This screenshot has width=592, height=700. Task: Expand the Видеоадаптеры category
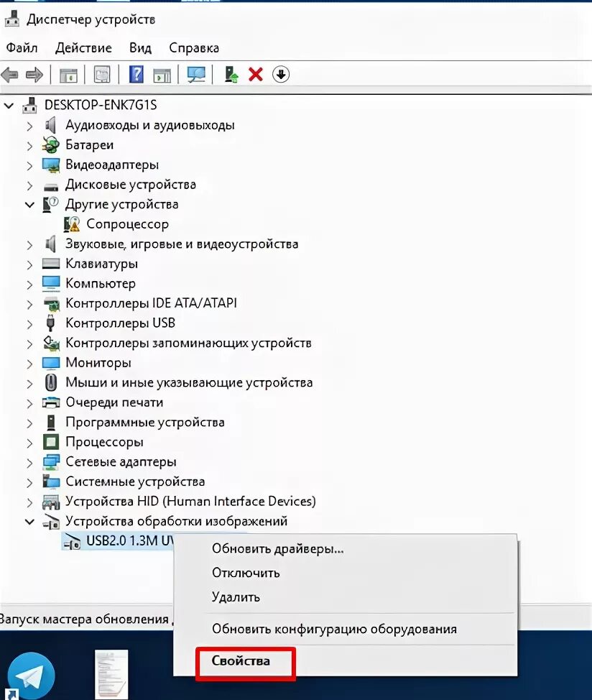coord(29,165)
